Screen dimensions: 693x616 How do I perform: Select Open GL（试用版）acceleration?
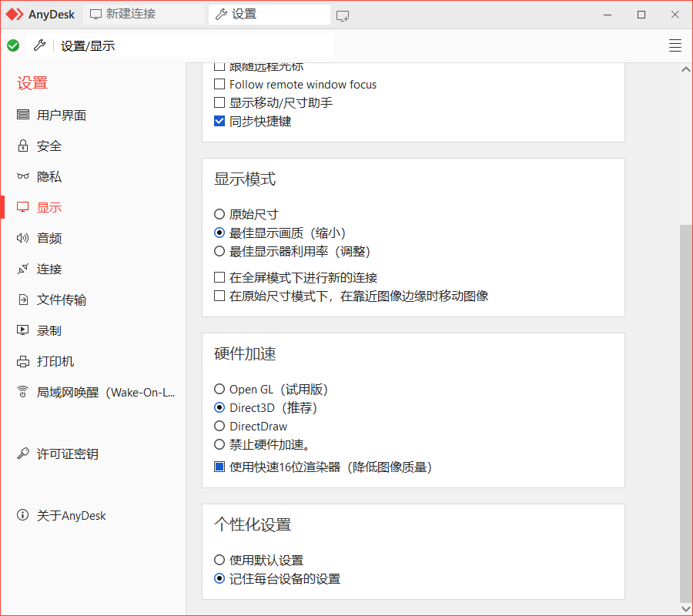click(219, 389)
